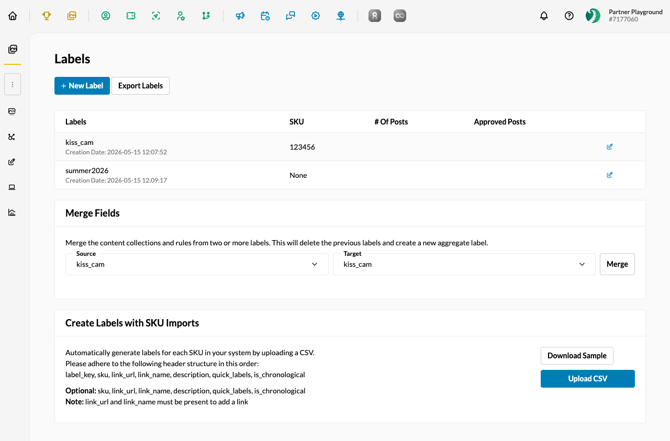This screenshot has height=441, width=670.
Task: Open the sidebar laptop icon
Action: point(12,187)
